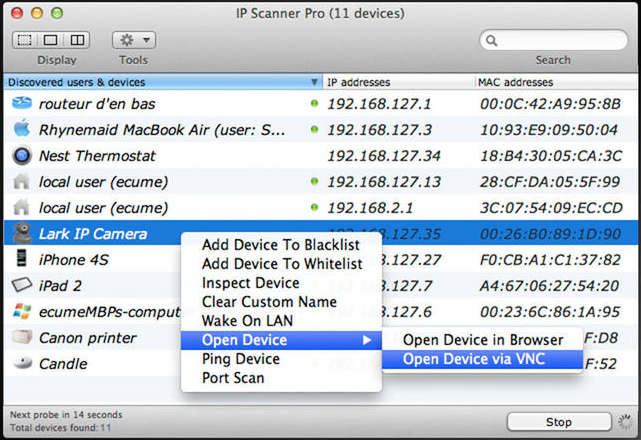
Task: Click green status dot for routeur d'en bas
Action: [314, 103]
